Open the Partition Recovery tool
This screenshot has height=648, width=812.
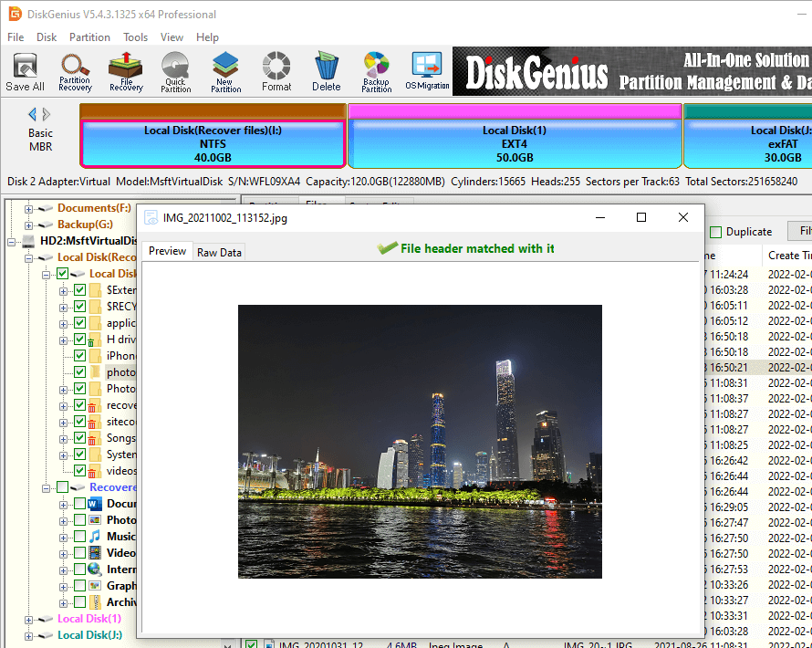[x=75, y=71]
